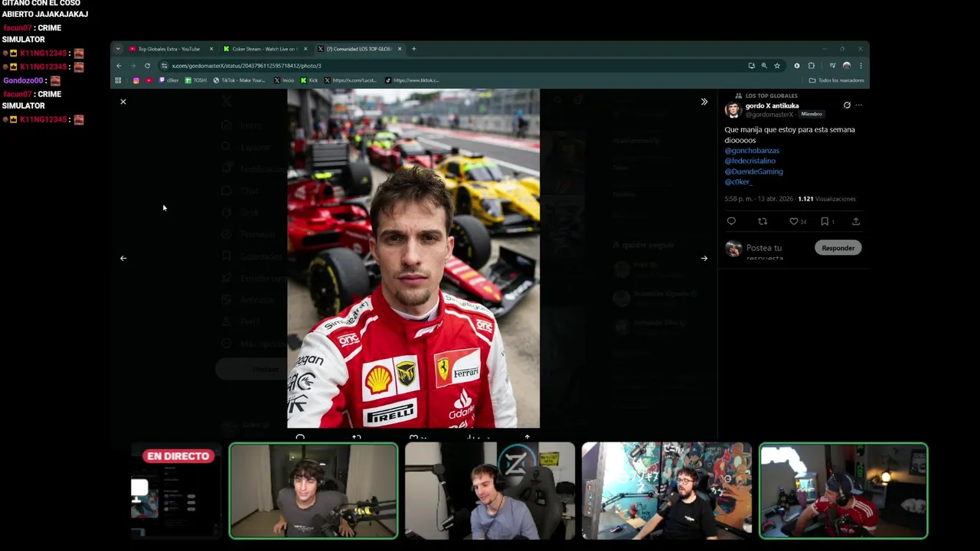Close the Coker Stream tab
Viewport: 980px width, 551px height.
click(x=305, y=49)
